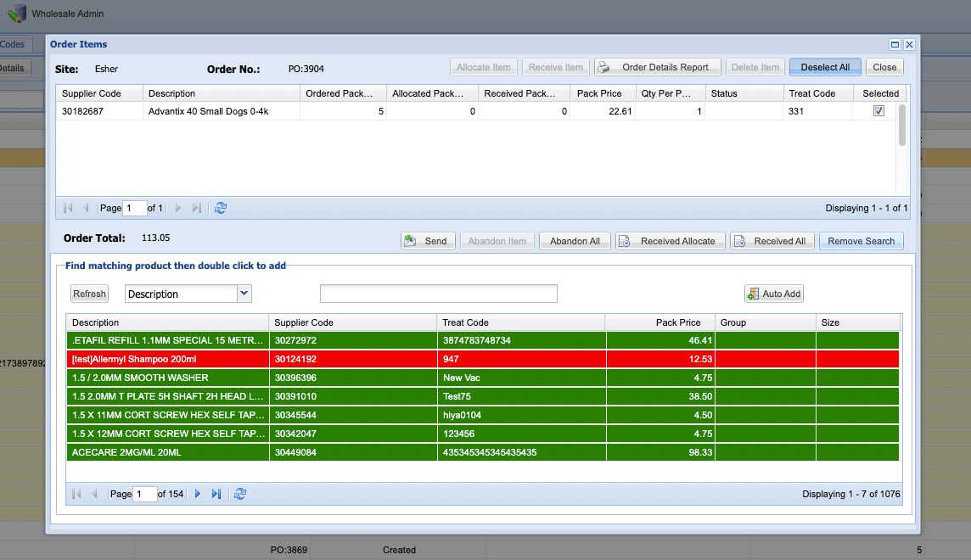The image size is (971, 560).
Task: Sort order grid by Pack Price column
Action: [x=603, y=93]
